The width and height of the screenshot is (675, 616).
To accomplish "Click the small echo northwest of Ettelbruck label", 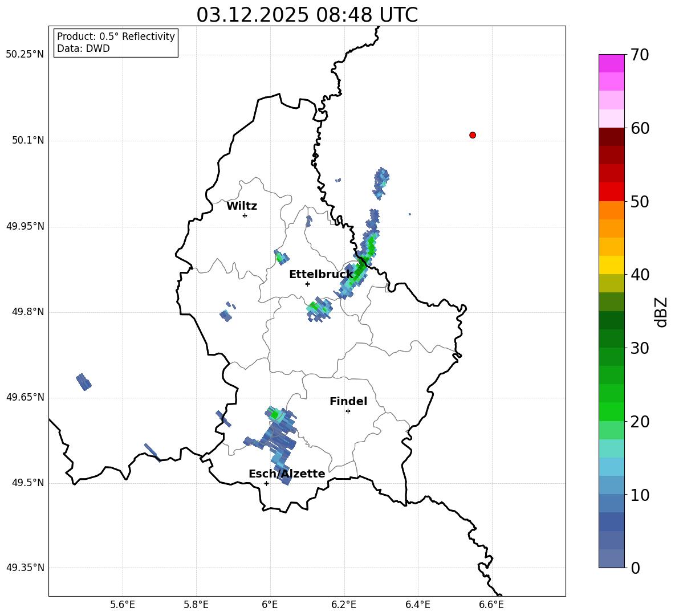I will click(282, 257).
